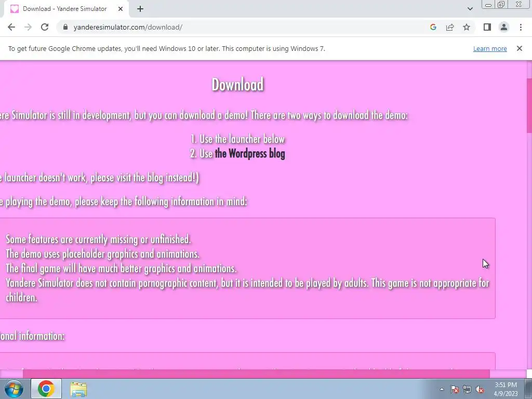Viewport: 532px width, 399px height.
Task: Minimize the Chrome window
Action: point(488,5)
